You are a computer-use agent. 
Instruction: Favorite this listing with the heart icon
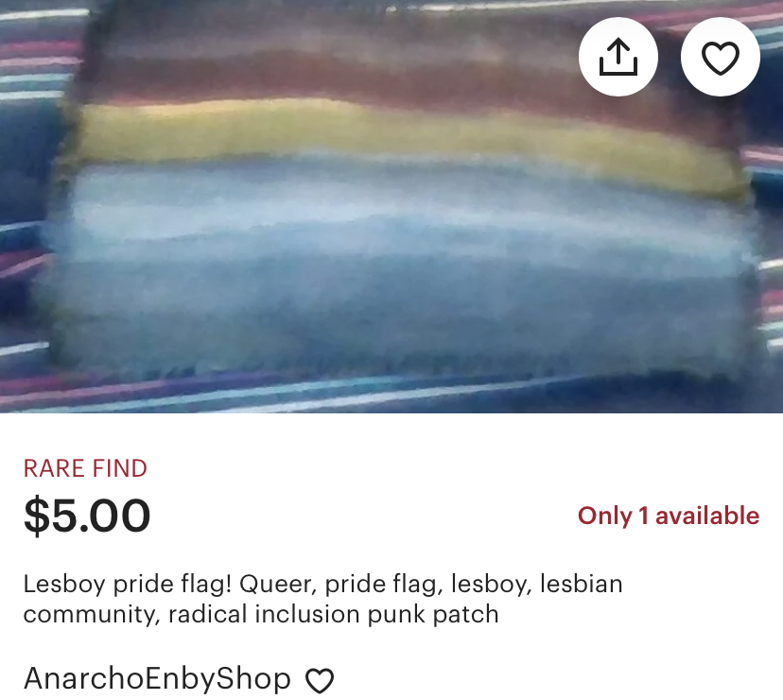pyautogui.click(x=720, y=57)
